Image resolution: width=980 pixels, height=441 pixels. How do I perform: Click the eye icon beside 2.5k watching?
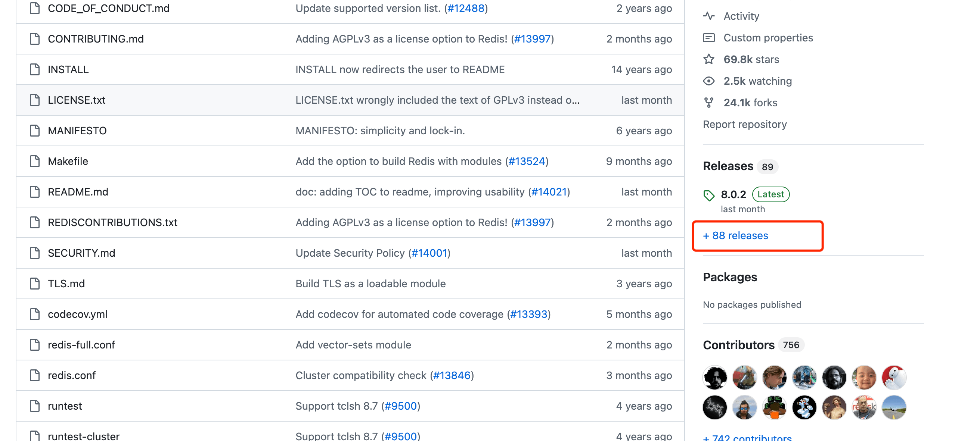pyautogui.click(x=708, y=81)
